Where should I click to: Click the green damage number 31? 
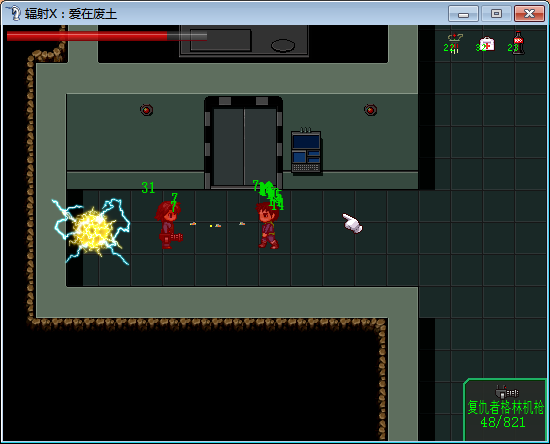click(x=148, y=188)
